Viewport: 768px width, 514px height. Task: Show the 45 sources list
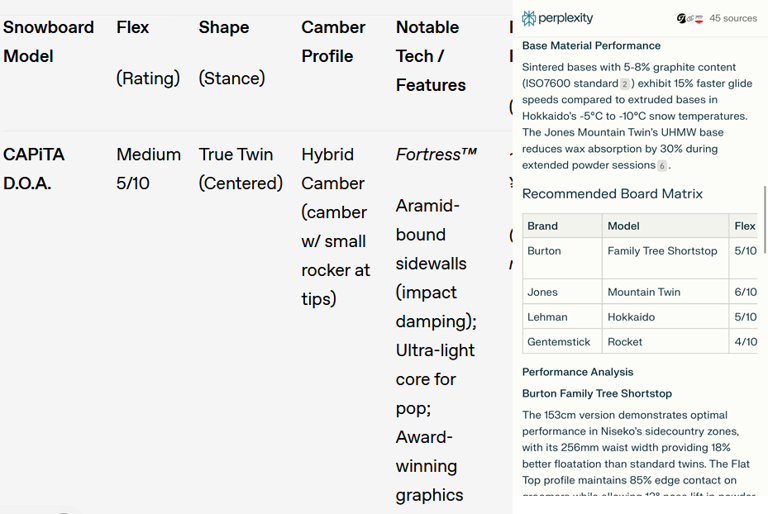[733, 18]
